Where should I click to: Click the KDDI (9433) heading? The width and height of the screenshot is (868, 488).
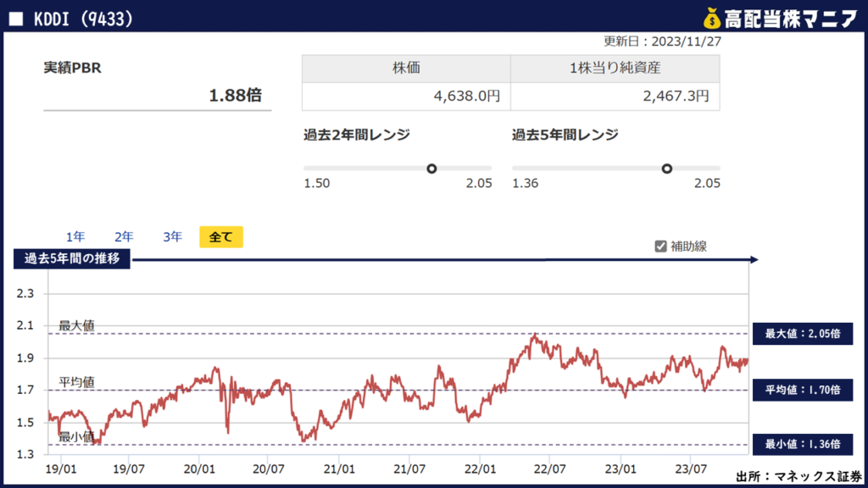83,19
